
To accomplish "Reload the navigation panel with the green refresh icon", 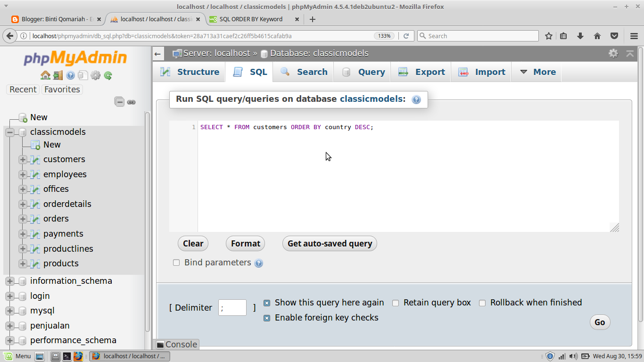I will tap(108, 75).
